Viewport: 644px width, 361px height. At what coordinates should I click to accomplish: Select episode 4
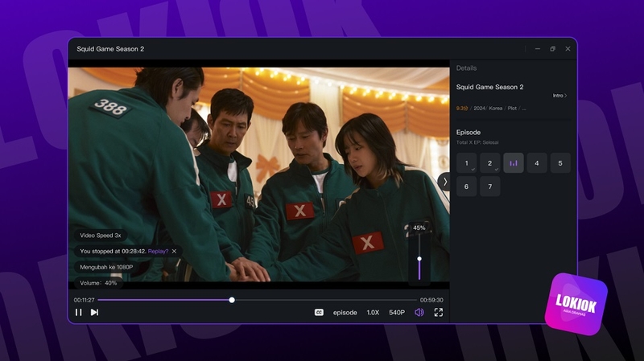point(537,163)
